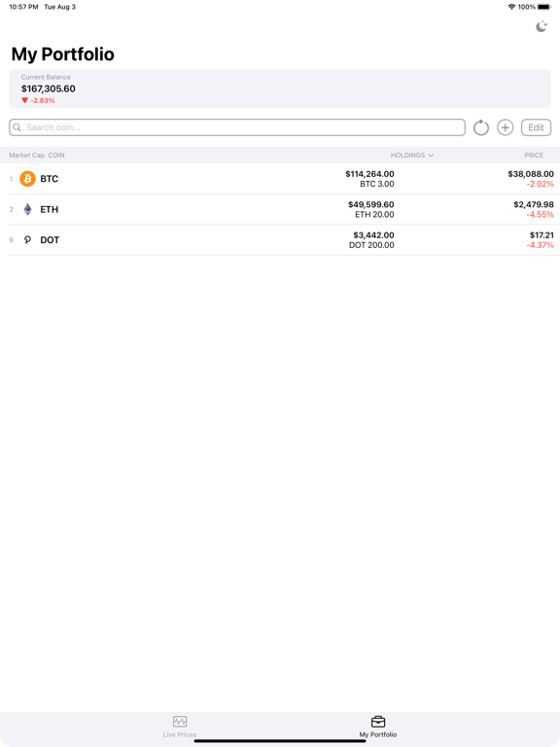560x747 pixels.
Task: Click BTC 3.00 amount
Action: coord(376,184)
